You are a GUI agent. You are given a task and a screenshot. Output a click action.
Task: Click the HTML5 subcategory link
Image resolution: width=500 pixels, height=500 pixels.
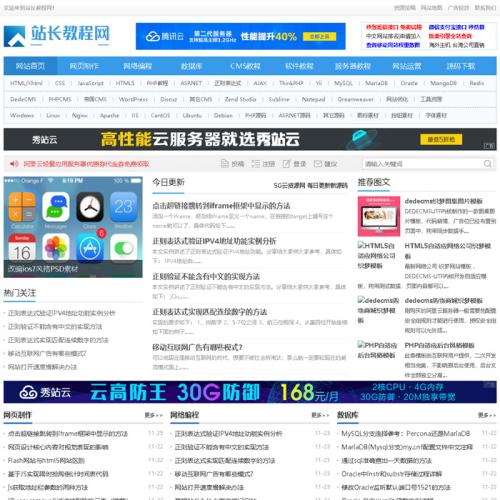coord(125,83)
